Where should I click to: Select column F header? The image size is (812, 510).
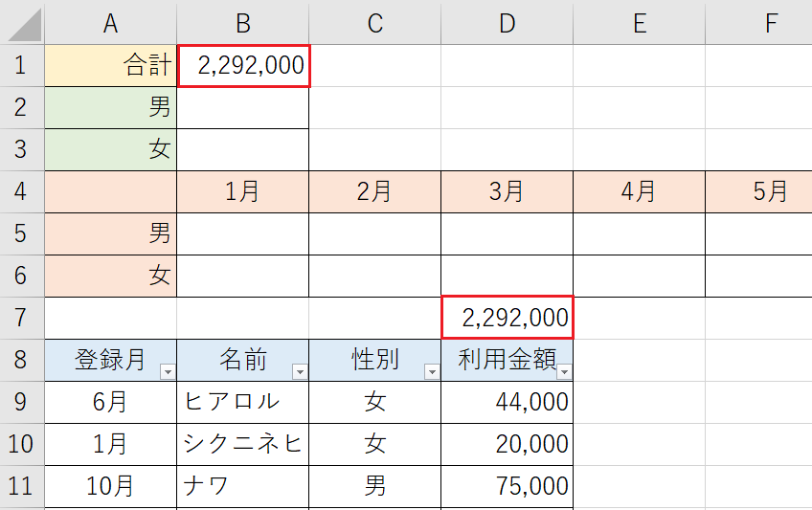pos(759,23)
